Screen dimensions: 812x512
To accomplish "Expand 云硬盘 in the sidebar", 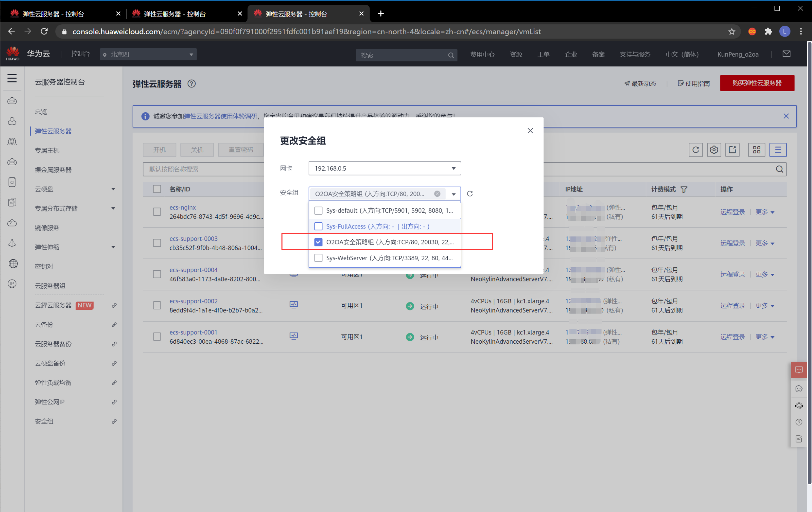I will (113, 189).
